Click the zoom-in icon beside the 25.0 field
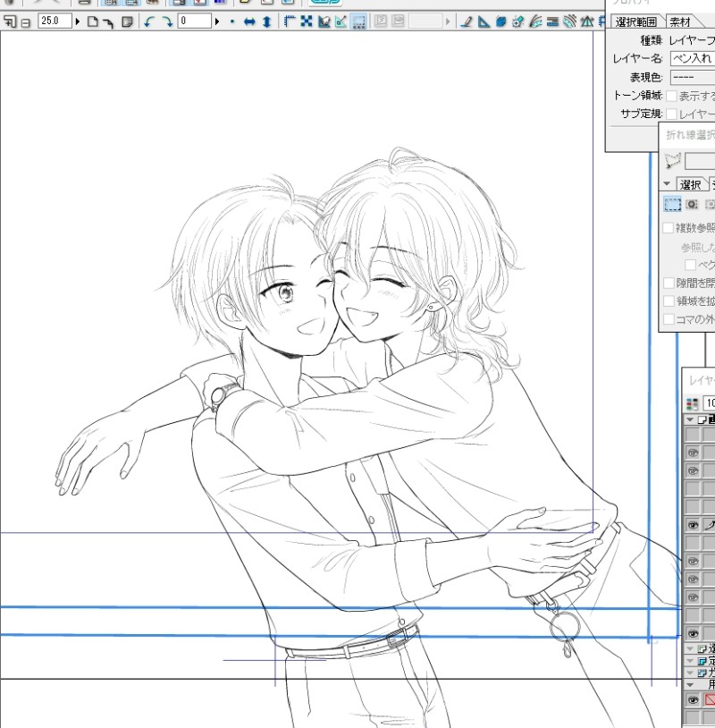715x728 pixels. [10, 21]
